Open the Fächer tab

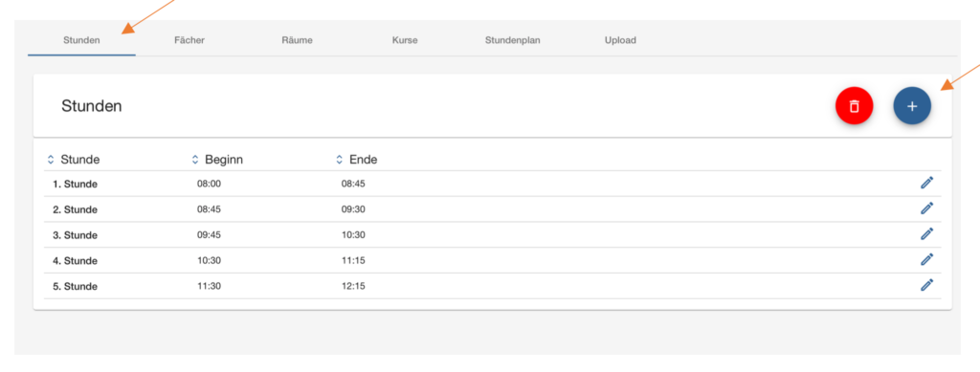tap(189, 40)
